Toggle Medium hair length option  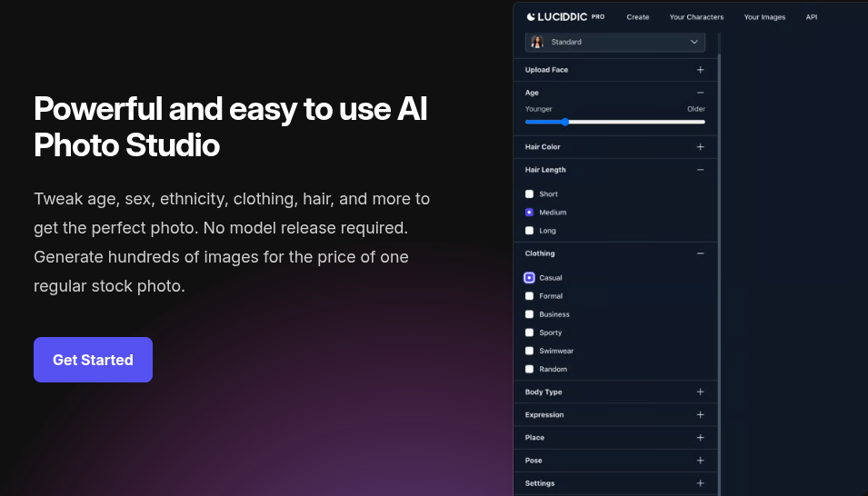529,212
